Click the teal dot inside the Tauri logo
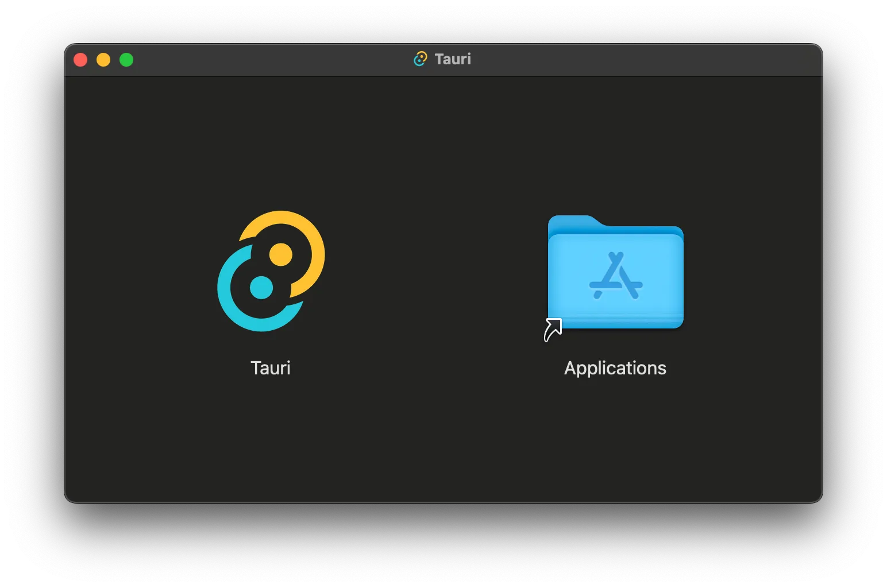 pos(261,288)
